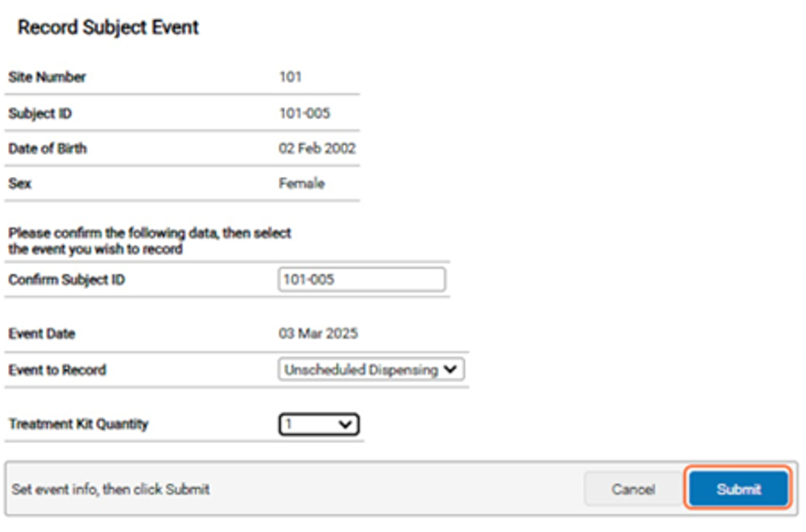Click the Sex field label
This screenshot has width=806, height=532.
[20, 183]
